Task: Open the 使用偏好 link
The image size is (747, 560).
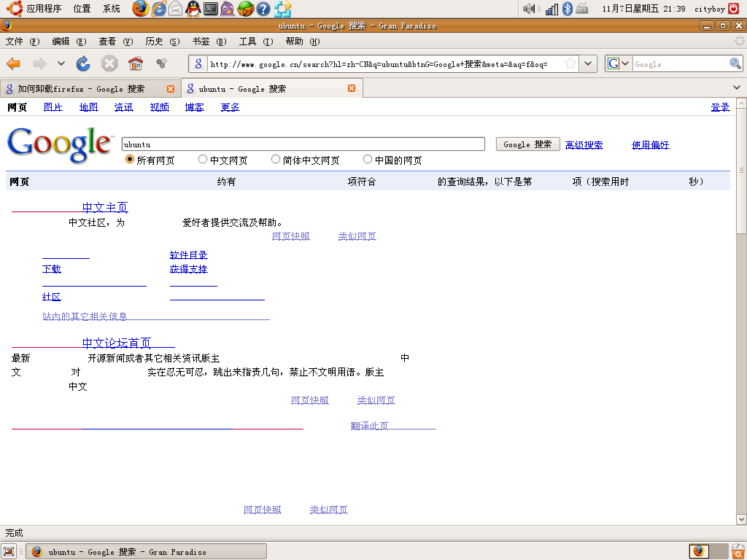Action: click(x=650, y=145)
